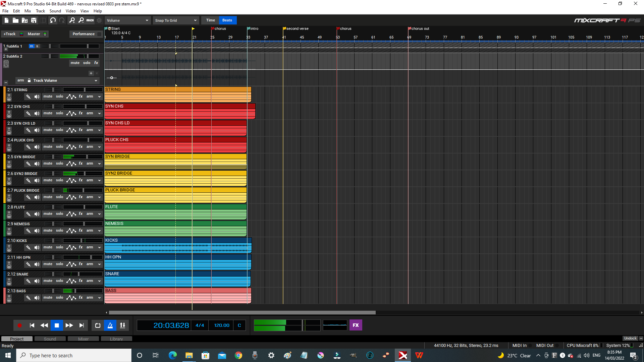
Task: Jump to the end of the project
Action: (x=82, y=325)
